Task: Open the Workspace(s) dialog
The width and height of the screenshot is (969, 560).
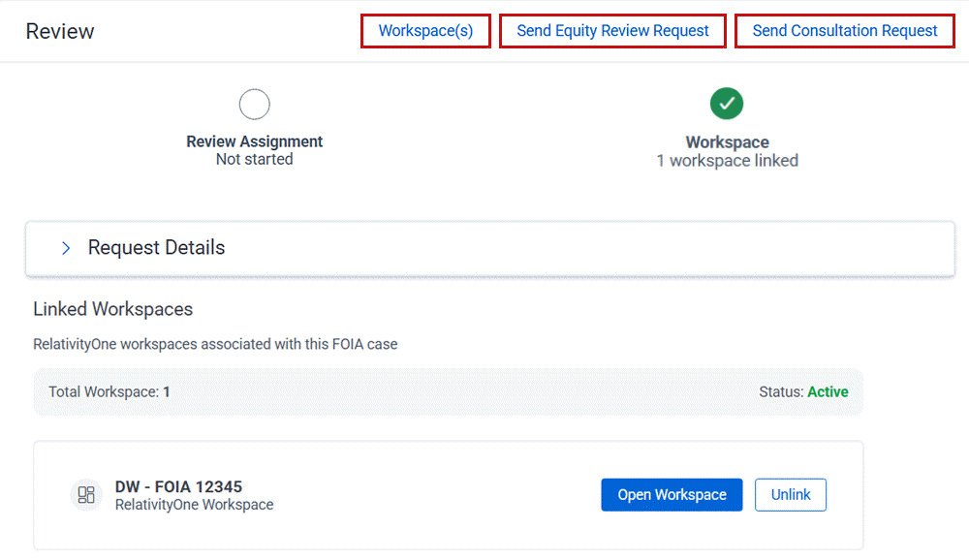Action: [424, 30]
